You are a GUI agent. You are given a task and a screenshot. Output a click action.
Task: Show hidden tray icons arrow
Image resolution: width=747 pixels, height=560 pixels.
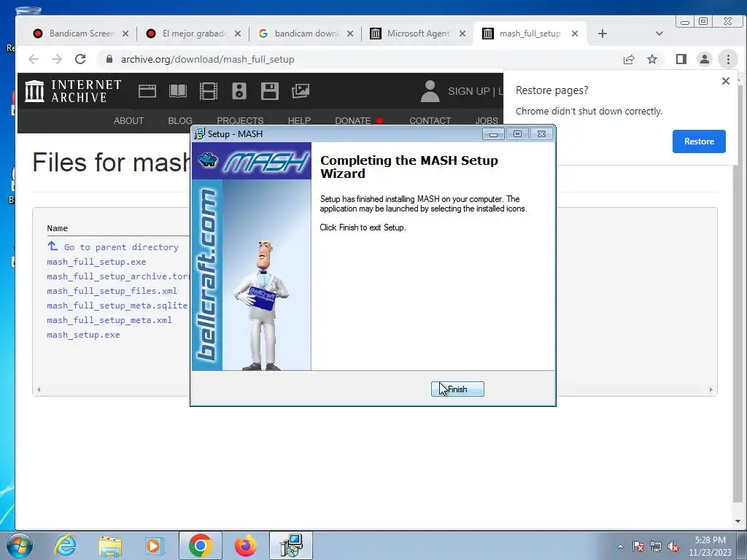[620, 546]
